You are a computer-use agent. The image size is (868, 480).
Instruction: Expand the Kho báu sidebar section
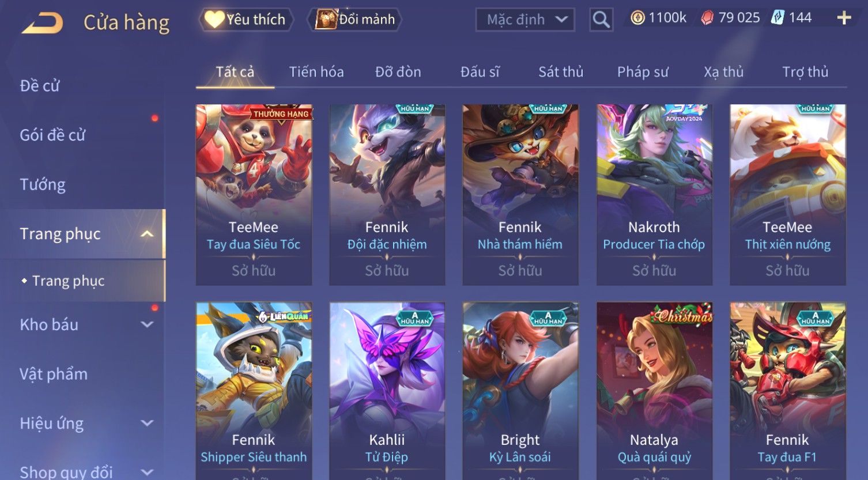click(148, 324)
